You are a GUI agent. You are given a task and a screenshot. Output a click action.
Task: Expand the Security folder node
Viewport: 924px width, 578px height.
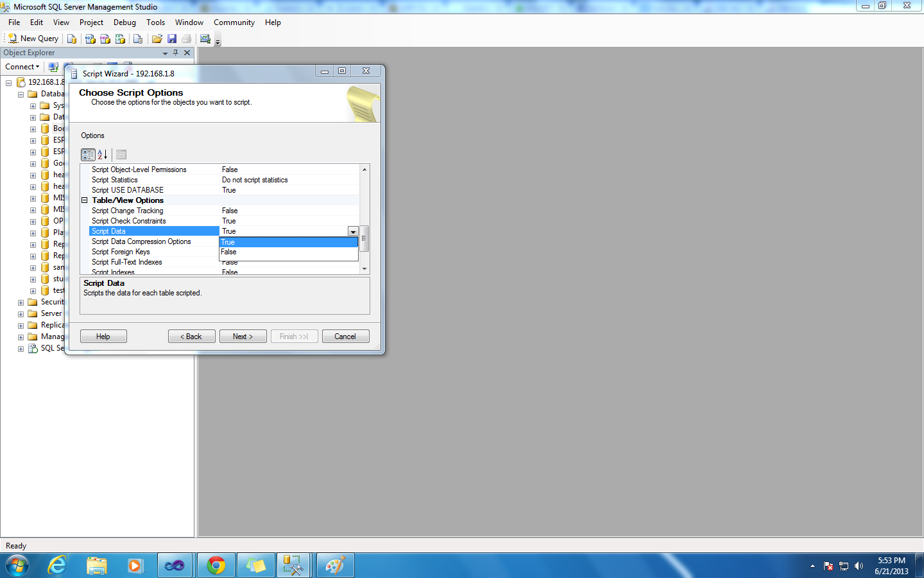point(21,302)
